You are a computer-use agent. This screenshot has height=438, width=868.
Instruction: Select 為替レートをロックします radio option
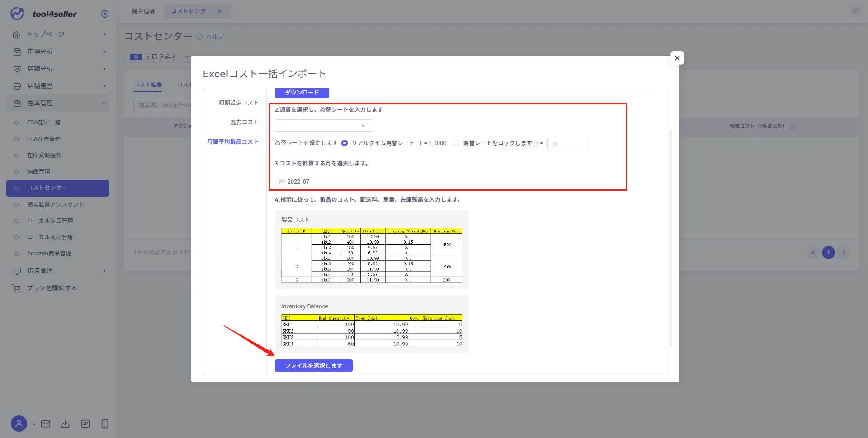pos(456,143)
